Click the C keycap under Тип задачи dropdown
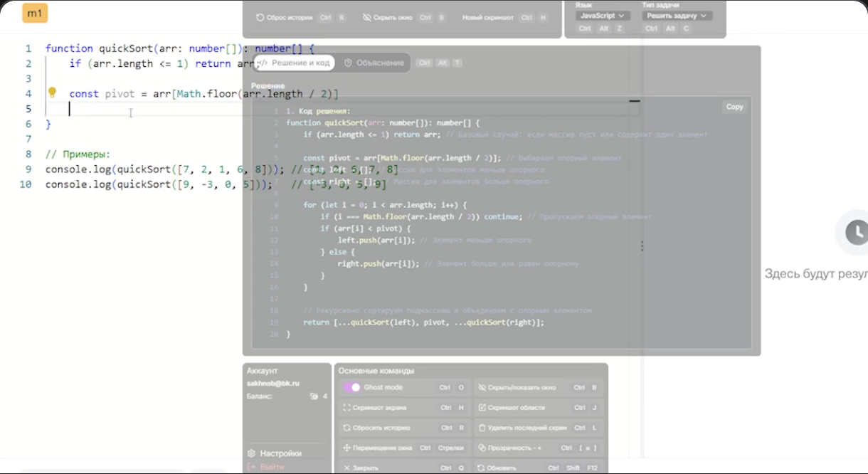This screenshot has width=868, height=474. (686, 28)
